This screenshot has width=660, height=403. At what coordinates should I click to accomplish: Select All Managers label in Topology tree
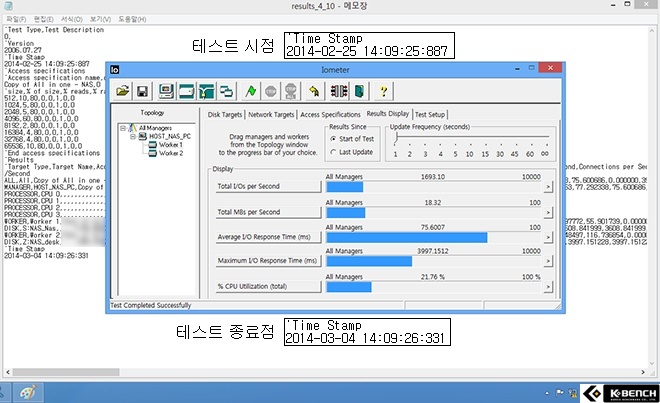tap(155, 128)
